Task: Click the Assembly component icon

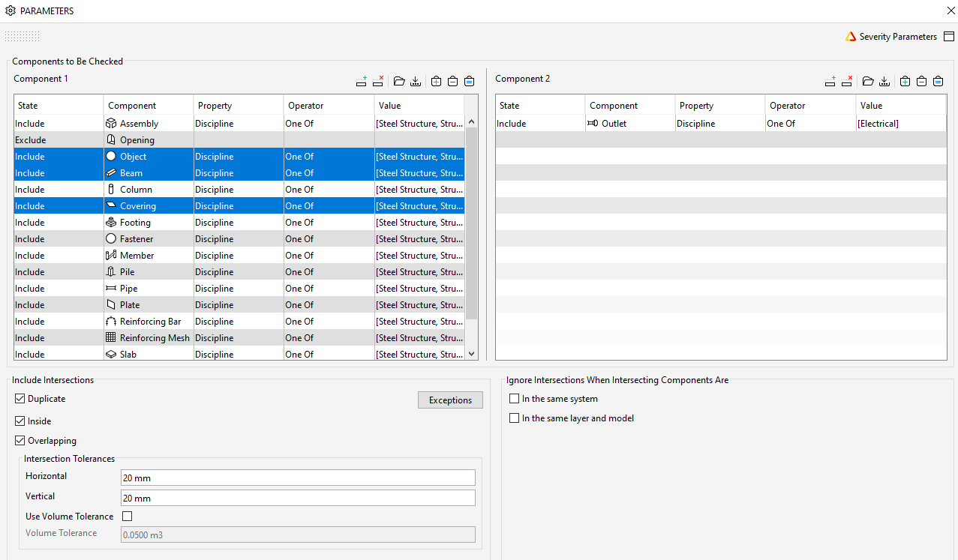Action: click(x=111, y=124)
